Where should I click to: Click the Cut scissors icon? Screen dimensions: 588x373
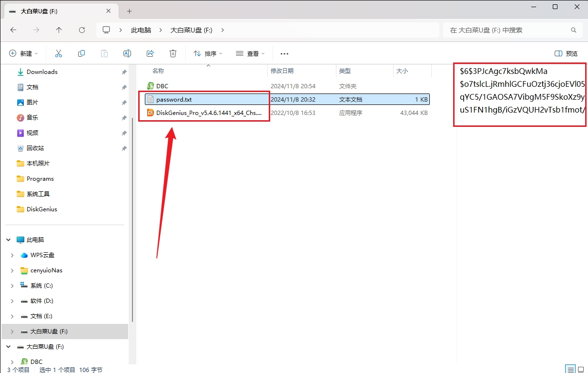(x=59, y=53)
